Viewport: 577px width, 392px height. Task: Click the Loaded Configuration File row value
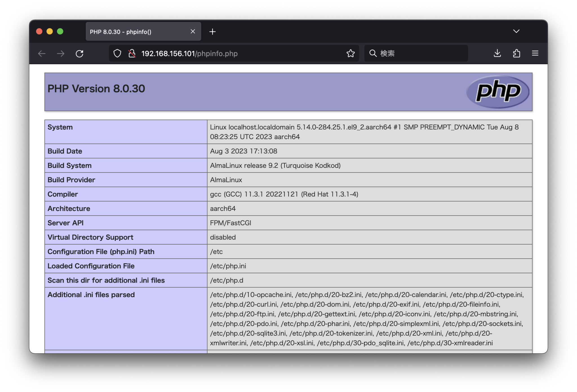(x=228, y=266)
